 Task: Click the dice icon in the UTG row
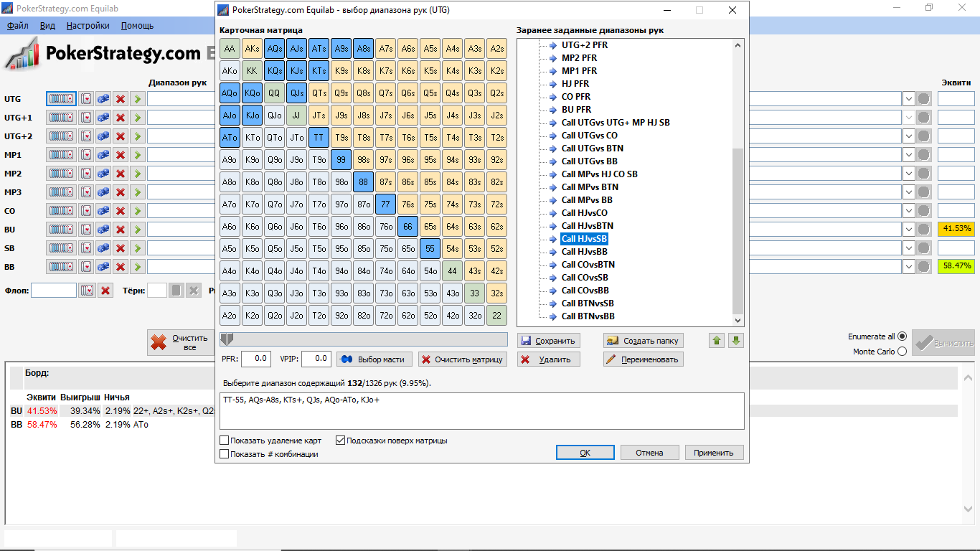tap(103, 98)
